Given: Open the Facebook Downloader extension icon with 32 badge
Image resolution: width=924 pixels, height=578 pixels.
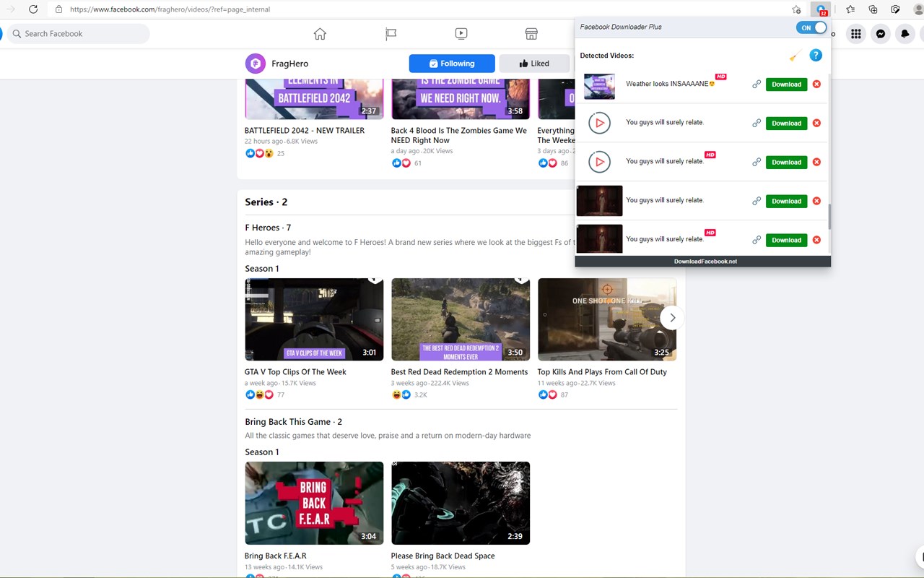Looking at the screenshot, I should pos(821,9).
